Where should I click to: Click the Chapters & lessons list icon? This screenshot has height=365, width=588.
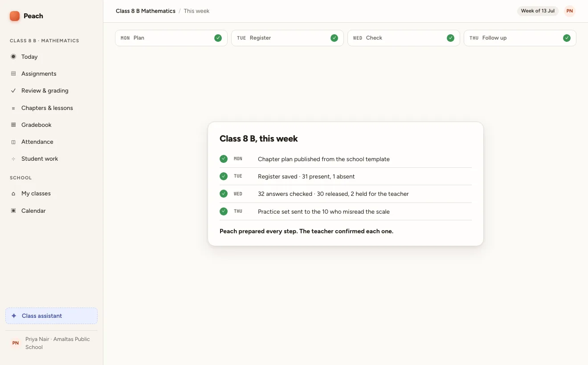point(13,108)
